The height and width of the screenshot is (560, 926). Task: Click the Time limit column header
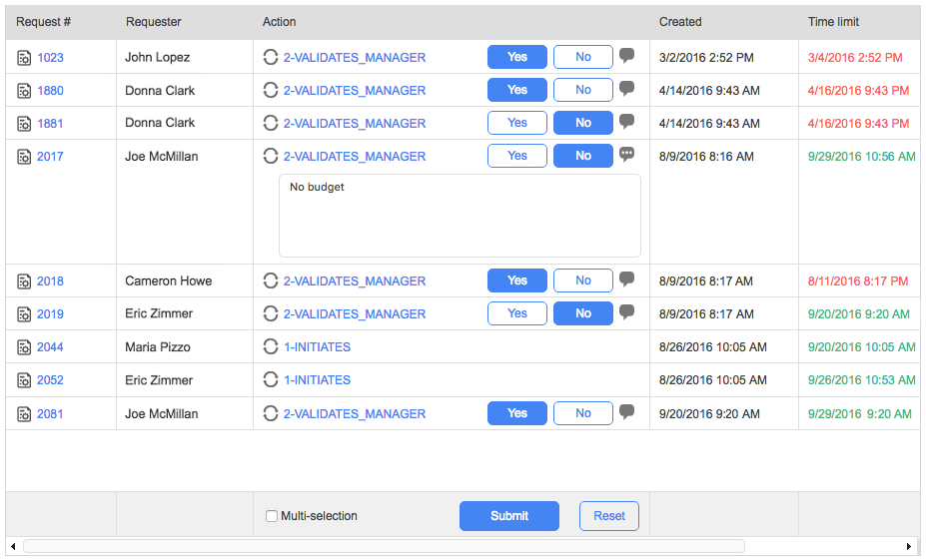pyautogui.click(x=833, y=22)
